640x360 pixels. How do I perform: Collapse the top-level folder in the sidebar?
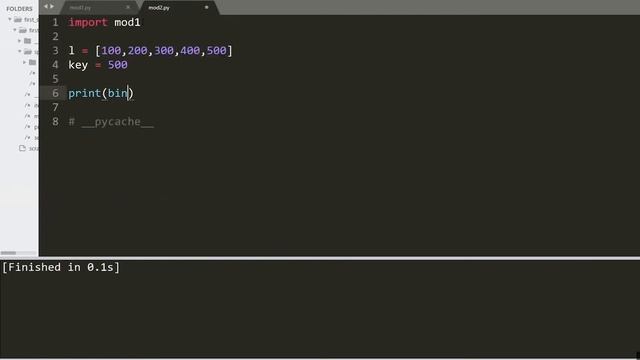(x=10, y=19)
